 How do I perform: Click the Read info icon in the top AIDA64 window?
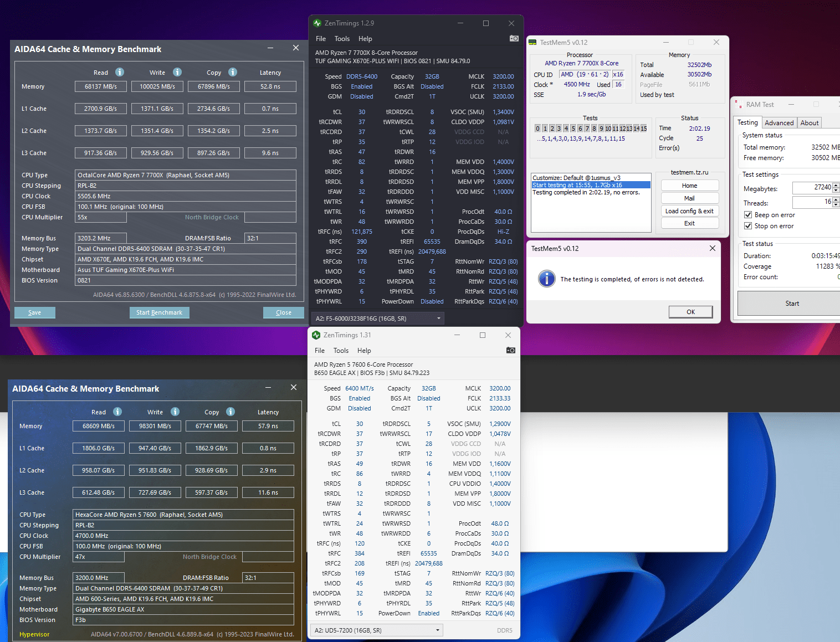coord(120,72)
